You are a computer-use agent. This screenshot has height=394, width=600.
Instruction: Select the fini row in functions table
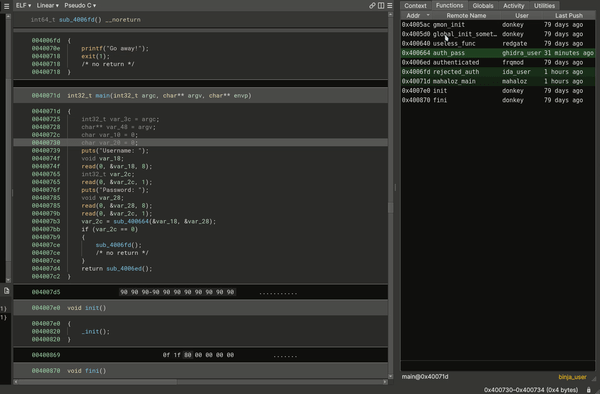498,100
